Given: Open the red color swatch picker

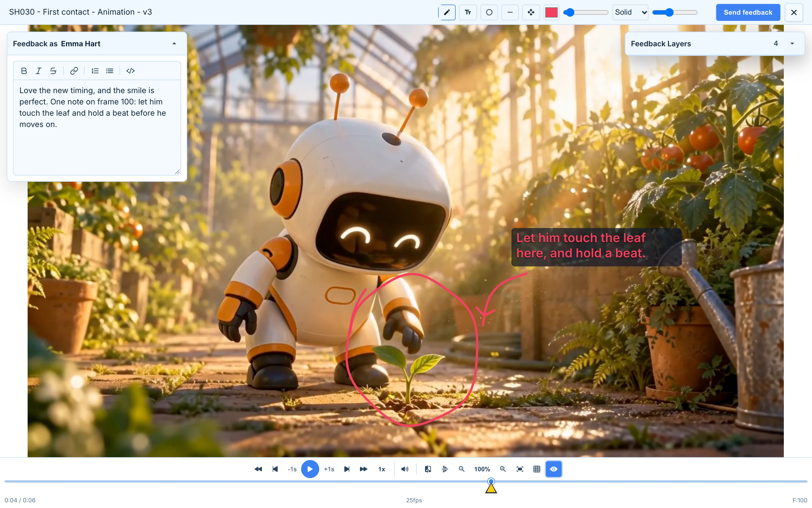Looking at the screenshot, I should click(x=551, y=12).
